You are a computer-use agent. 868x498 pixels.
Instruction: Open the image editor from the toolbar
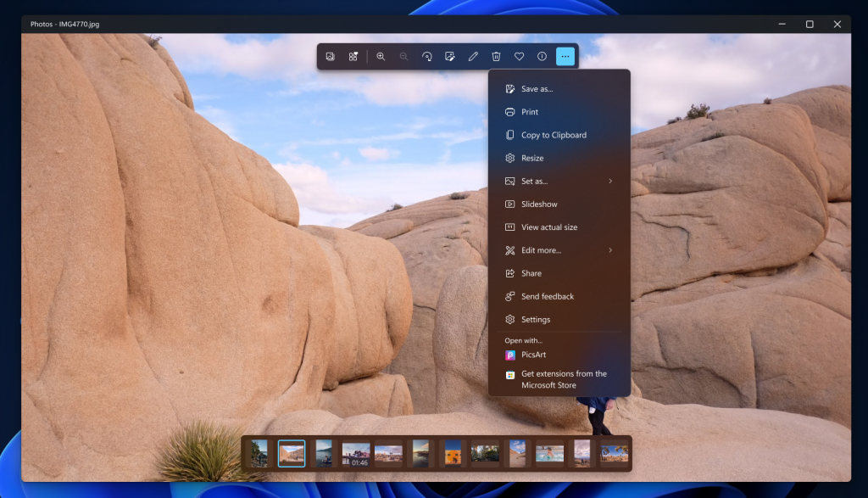pos(450,57)
